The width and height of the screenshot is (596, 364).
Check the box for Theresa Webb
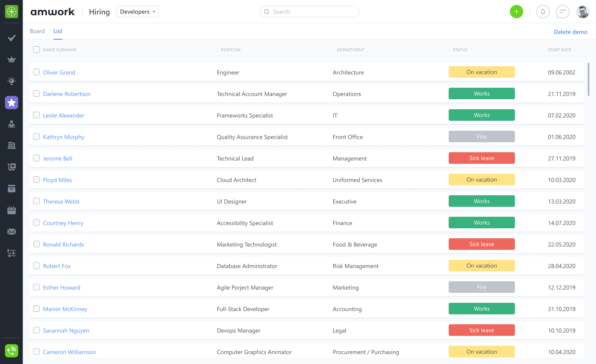click(x=36, y=201)
